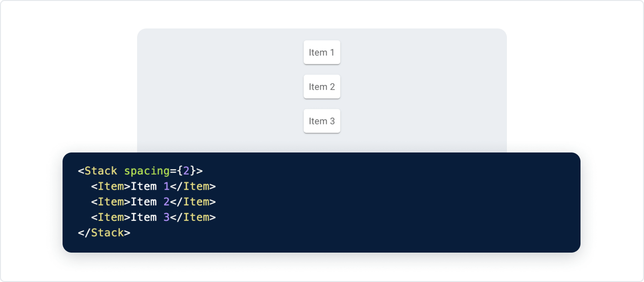
Task: Select the closing Stack tag
Action: pyautogui.click(x=105, y=232)
